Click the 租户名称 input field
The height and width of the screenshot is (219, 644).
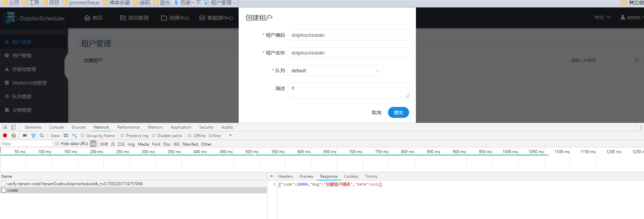pyautogui.click(x=348, y=53)
